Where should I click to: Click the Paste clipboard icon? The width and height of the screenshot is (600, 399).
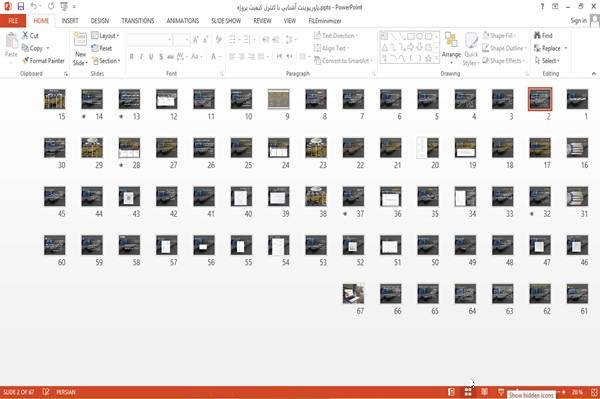tap(11, 41)
